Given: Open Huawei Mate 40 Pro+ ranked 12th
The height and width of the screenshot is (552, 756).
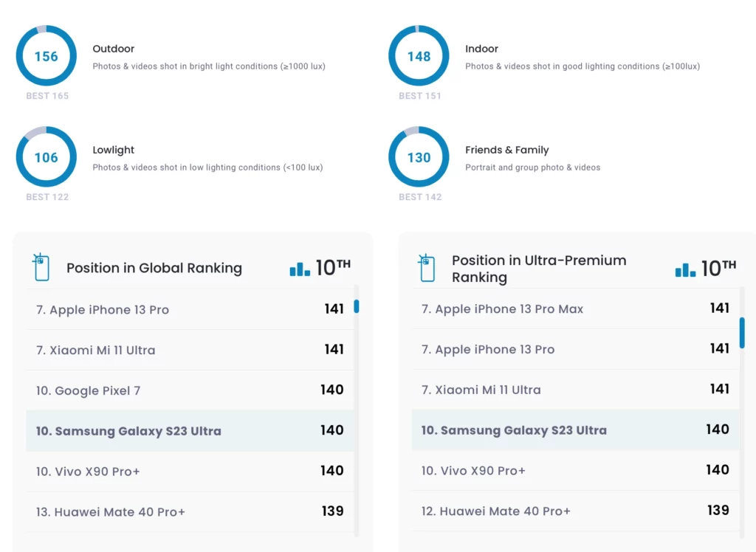Looking at the screenshot, I should [x=575, y=511].
